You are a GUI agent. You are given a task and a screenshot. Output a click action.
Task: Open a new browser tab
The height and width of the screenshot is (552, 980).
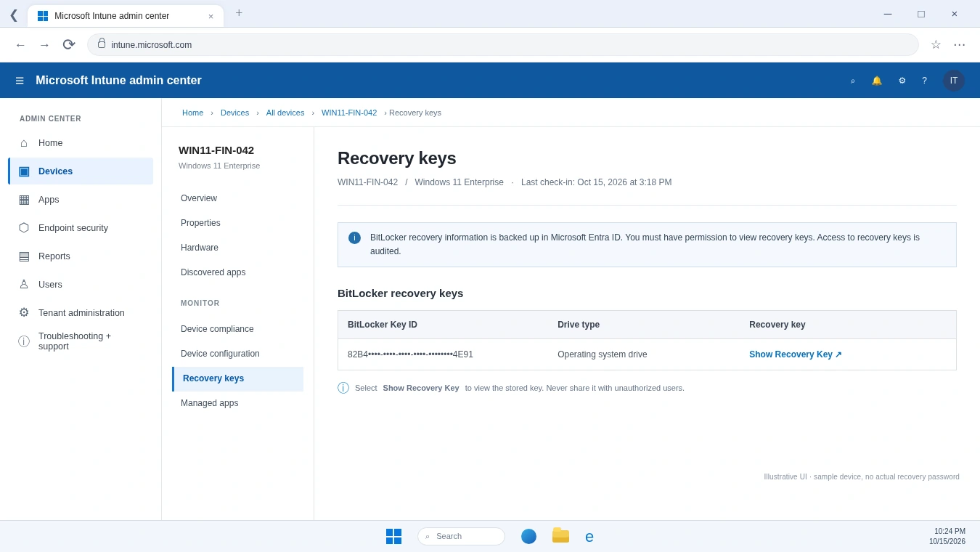pos(239,14)
